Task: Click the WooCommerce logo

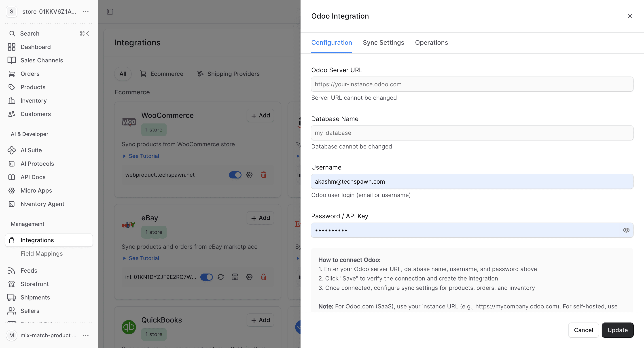Action: (129, 122)
